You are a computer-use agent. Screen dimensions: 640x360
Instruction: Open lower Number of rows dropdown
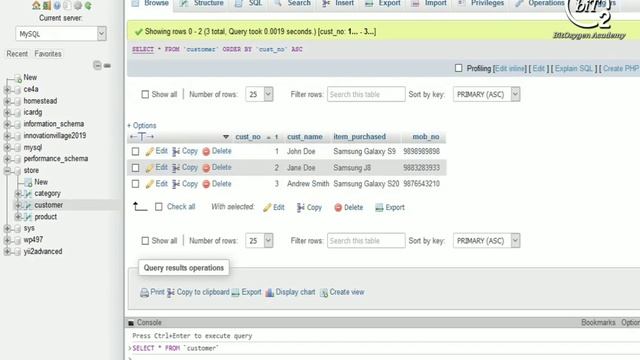click(259, 241)
